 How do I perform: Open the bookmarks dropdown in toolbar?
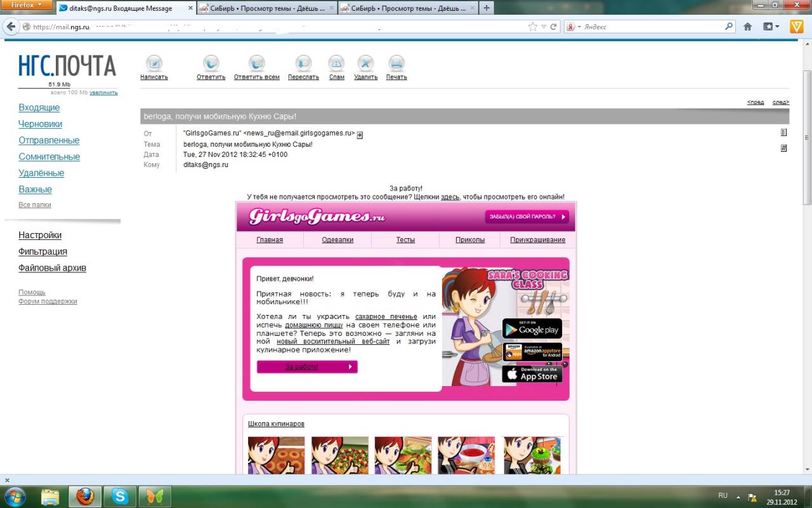click(x=771, y=27)
